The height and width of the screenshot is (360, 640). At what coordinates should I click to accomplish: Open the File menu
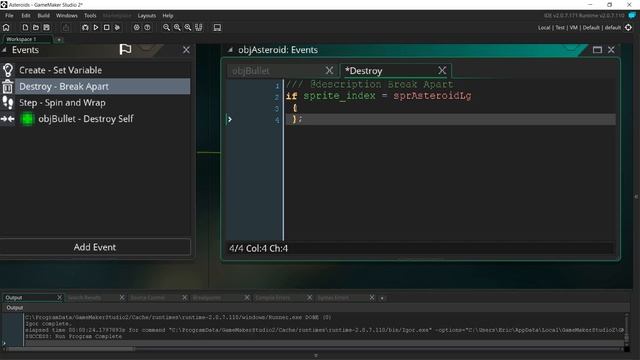(9, 16)
